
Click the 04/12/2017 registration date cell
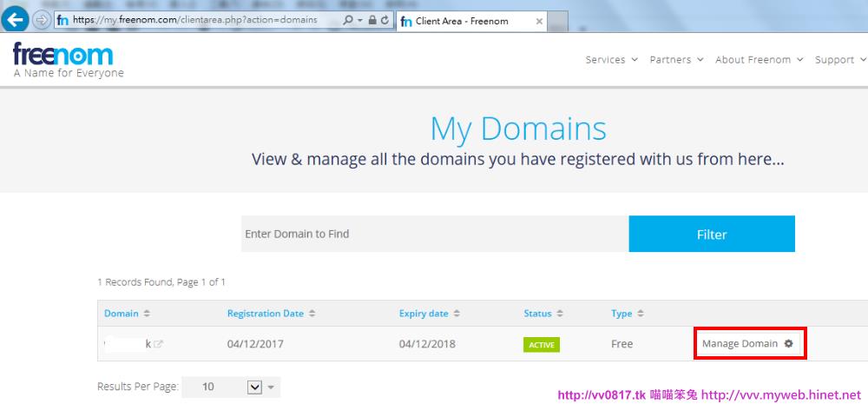click(255, 343)
